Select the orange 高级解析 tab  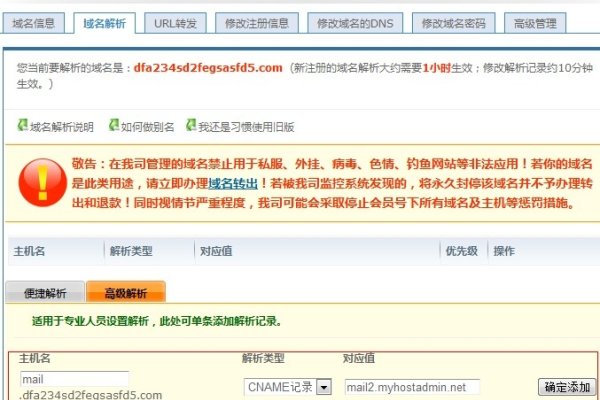126,293
